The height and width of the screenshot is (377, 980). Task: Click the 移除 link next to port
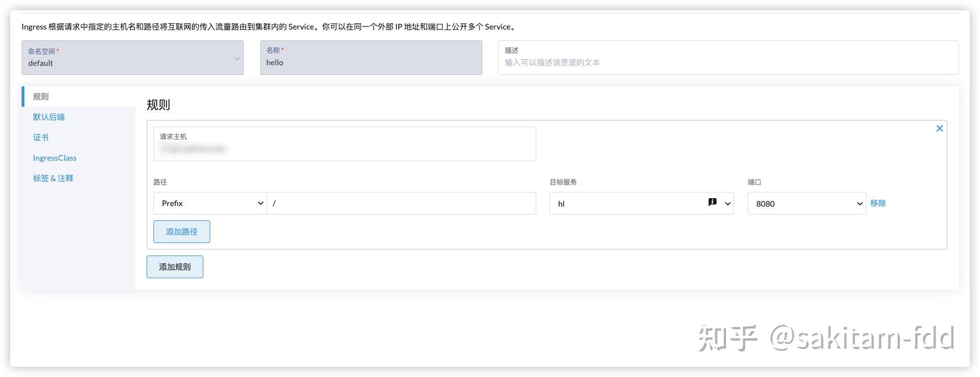click(878, 203)
